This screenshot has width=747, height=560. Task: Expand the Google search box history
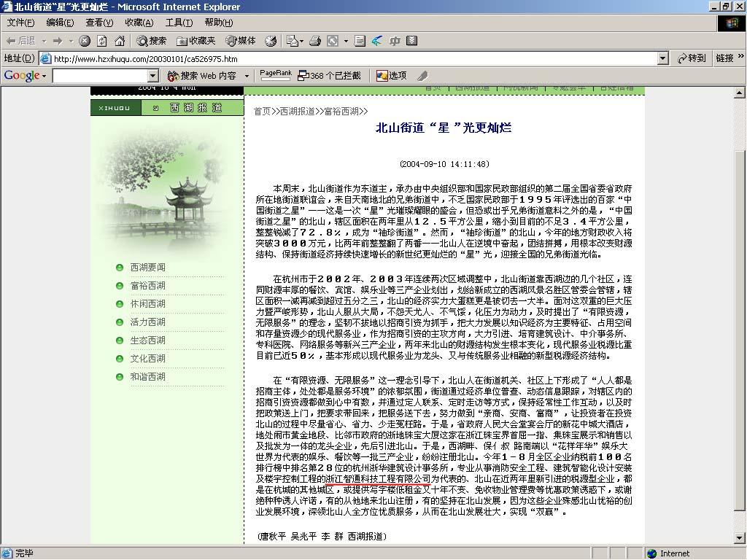153,76
